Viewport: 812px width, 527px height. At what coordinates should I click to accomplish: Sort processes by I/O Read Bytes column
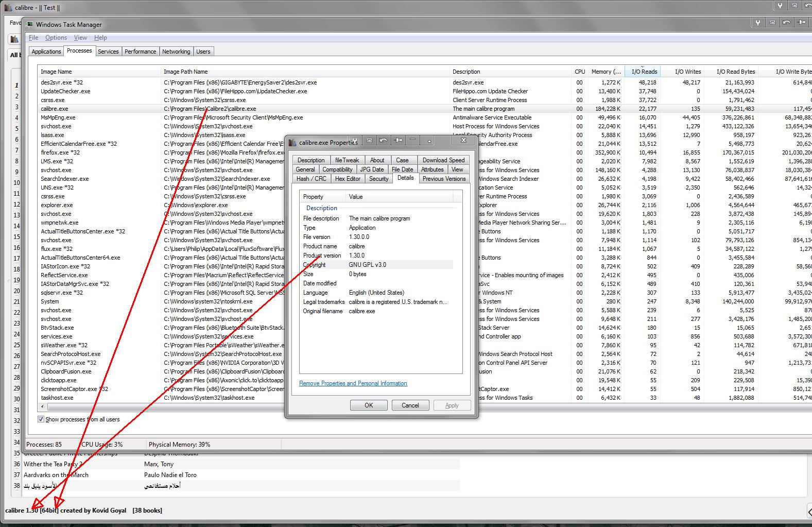(731, 72)
